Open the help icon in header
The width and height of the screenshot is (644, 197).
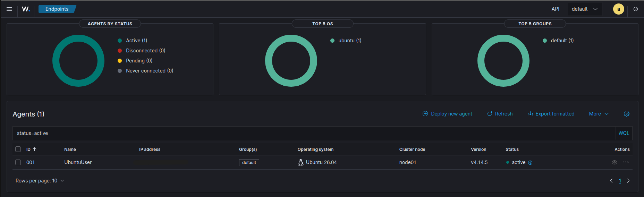635,9
